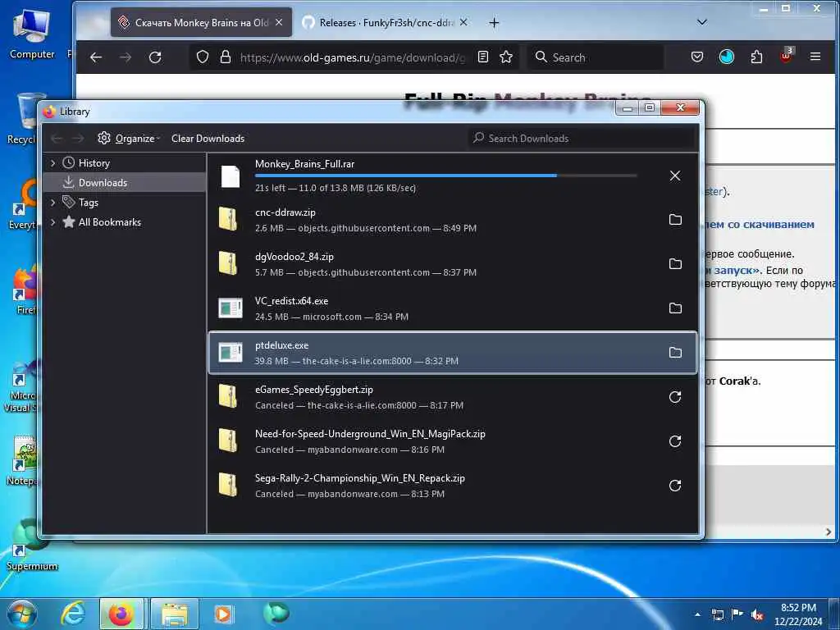
Task: Close the Releases FunkyFr3sh tab
Action: (x=463, y=22)
